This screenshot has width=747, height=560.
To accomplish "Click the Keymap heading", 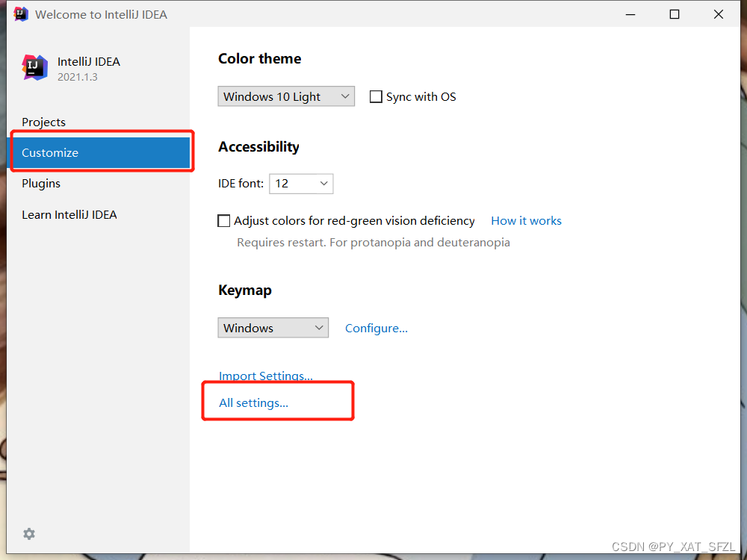I will coord(245,290).
